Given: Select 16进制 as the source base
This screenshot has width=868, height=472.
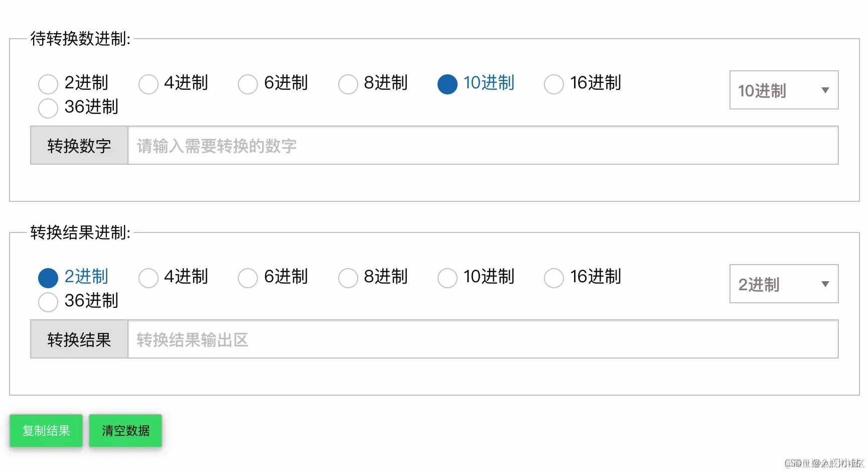Looking at the screenshot, I should [x=554, y=84].
